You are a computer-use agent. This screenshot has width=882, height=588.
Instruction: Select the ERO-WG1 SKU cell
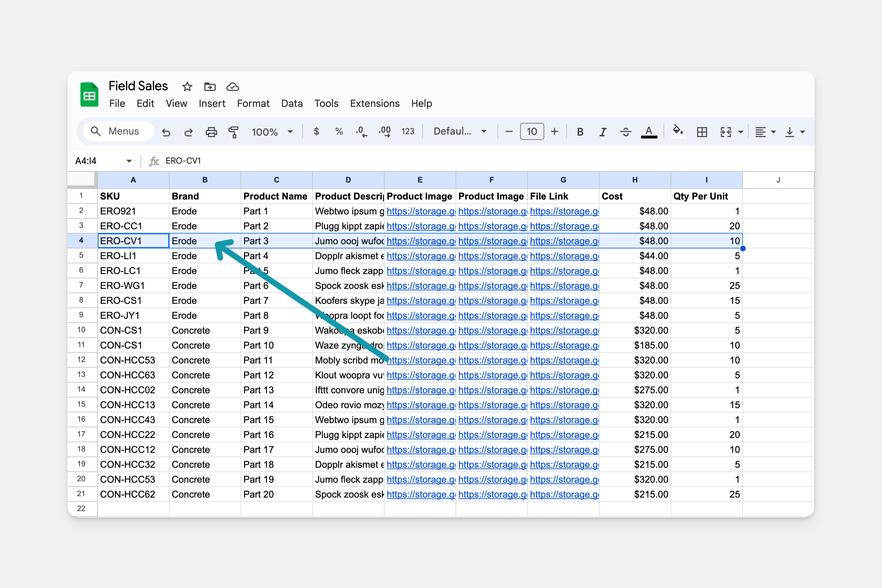coord(133,286)
